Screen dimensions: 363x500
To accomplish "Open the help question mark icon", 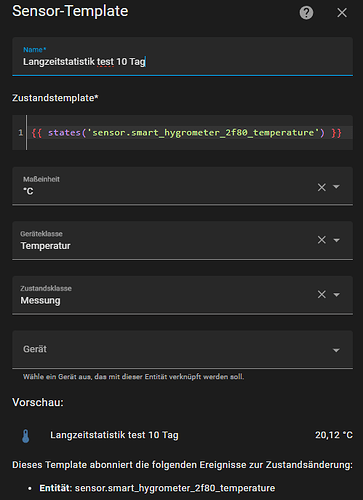I will click(306, 13).
